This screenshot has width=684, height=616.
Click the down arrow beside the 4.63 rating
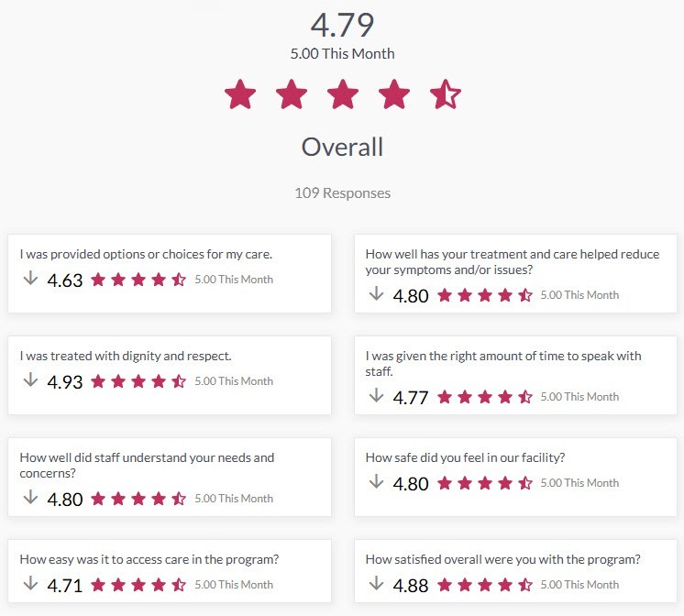pos(30,278)
